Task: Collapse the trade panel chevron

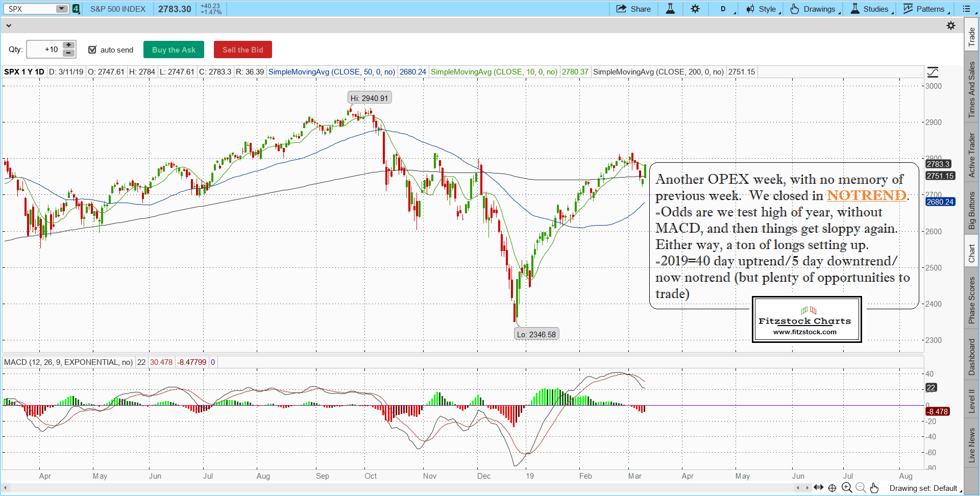Action: click(9, 26)
